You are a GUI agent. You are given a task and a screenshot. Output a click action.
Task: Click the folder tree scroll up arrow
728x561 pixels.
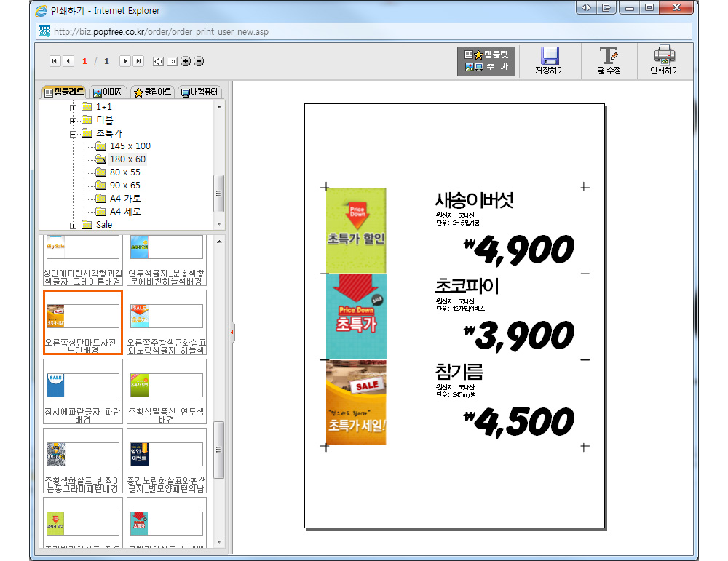(x=219, y=107)
